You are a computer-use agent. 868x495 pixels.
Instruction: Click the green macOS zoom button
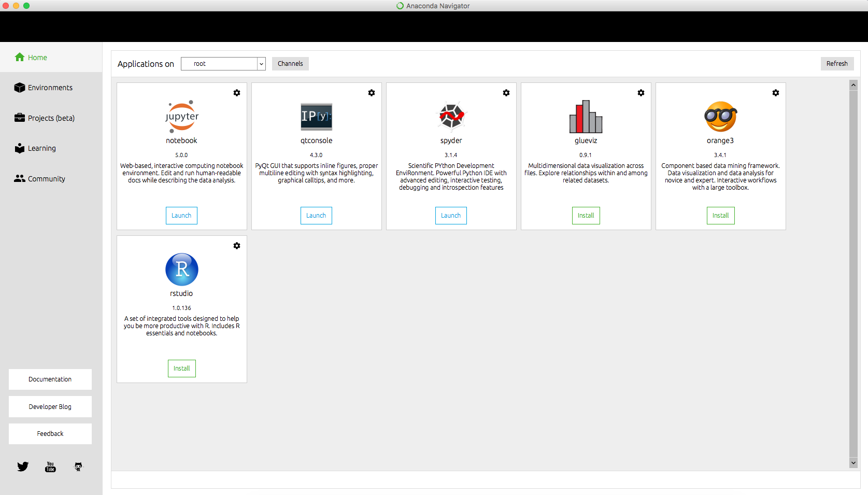tap(26, 6)
